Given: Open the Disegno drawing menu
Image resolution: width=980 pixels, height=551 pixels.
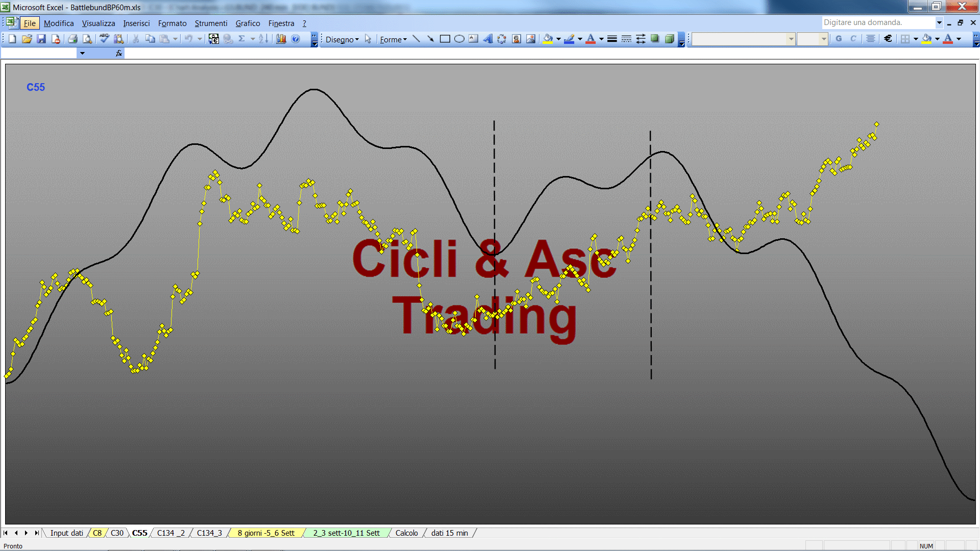Looking at the screenshot, I should 342,39.
